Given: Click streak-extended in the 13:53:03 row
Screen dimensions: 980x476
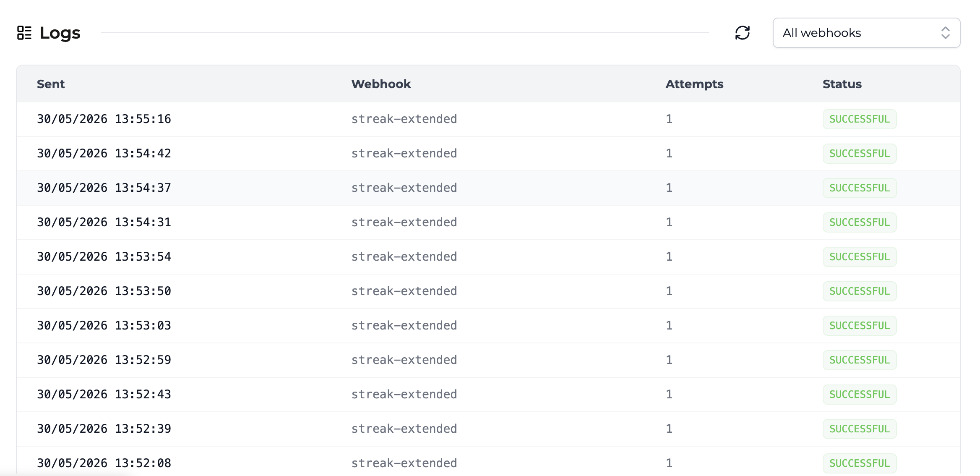Looking at the screenshot, I should pos(404,326).
